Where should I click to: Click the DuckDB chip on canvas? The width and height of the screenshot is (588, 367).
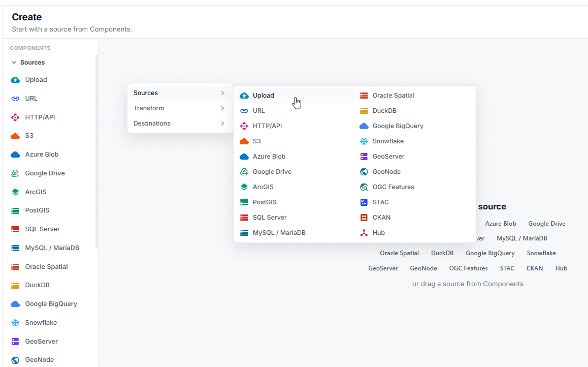coord(442,253)
